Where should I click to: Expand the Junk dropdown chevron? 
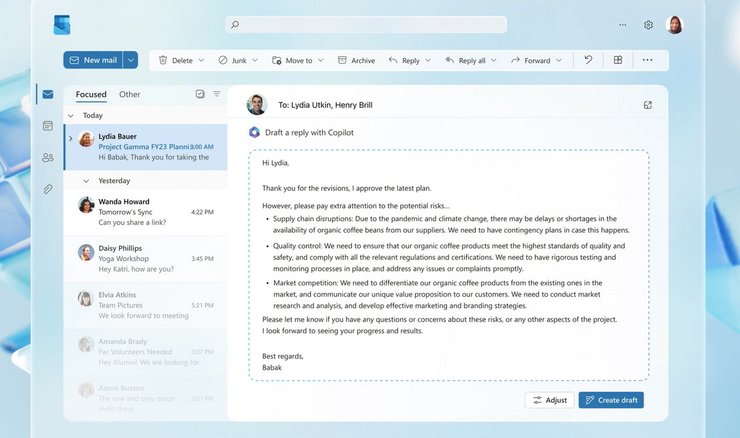point(255,60)
